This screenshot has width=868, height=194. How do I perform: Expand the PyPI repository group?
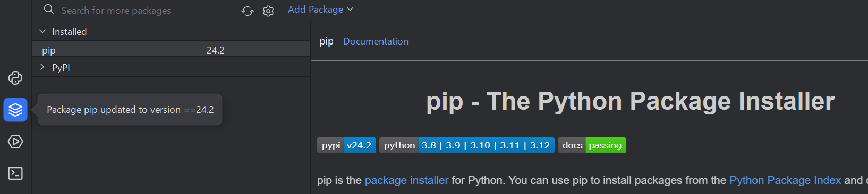pyautogui.click(x=42, y=67)
